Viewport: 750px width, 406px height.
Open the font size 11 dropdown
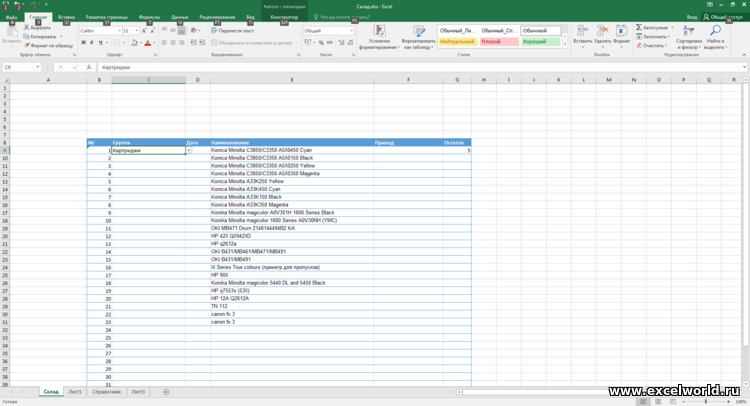tap(136, 31)
